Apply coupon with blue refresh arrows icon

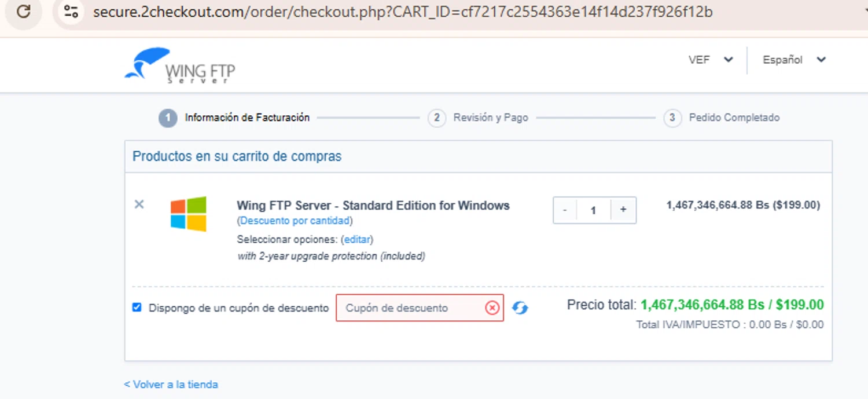pyautogui.click(x=520, y=308)
